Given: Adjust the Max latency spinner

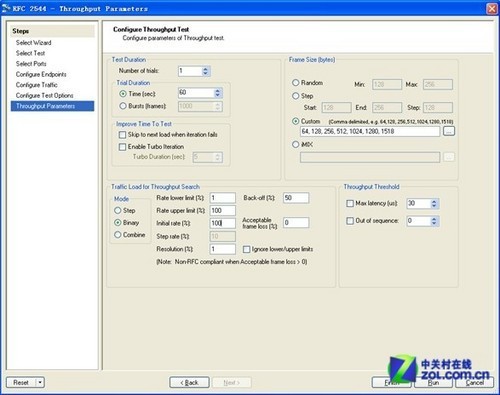Looking at the screenshot, I should [434, 204].
